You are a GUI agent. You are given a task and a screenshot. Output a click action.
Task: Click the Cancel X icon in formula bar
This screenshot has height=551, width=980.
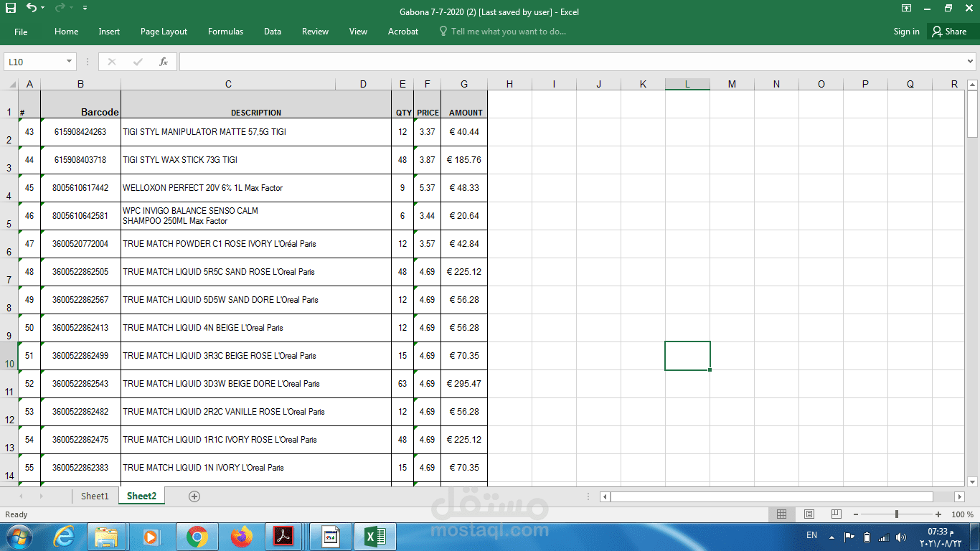[111, 62]
